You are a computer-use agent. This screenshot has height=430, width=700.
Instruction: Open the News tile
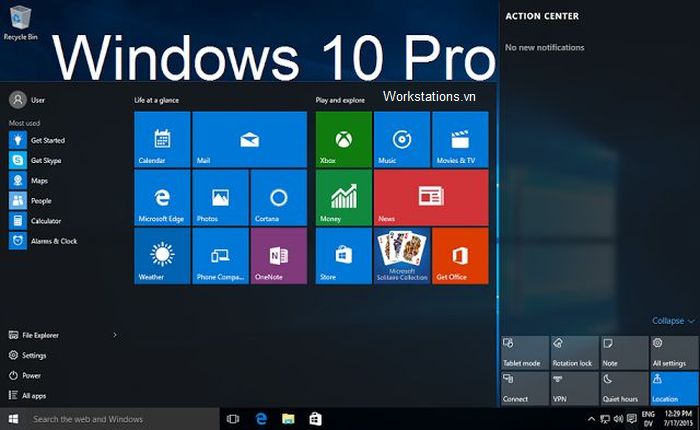431,197
